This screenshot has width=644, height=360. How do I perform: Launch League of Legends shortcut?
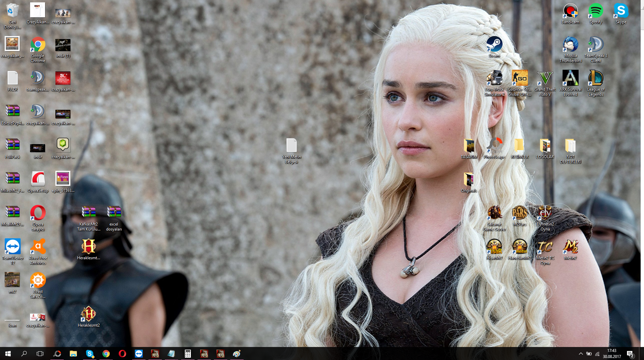pos(596,83)
